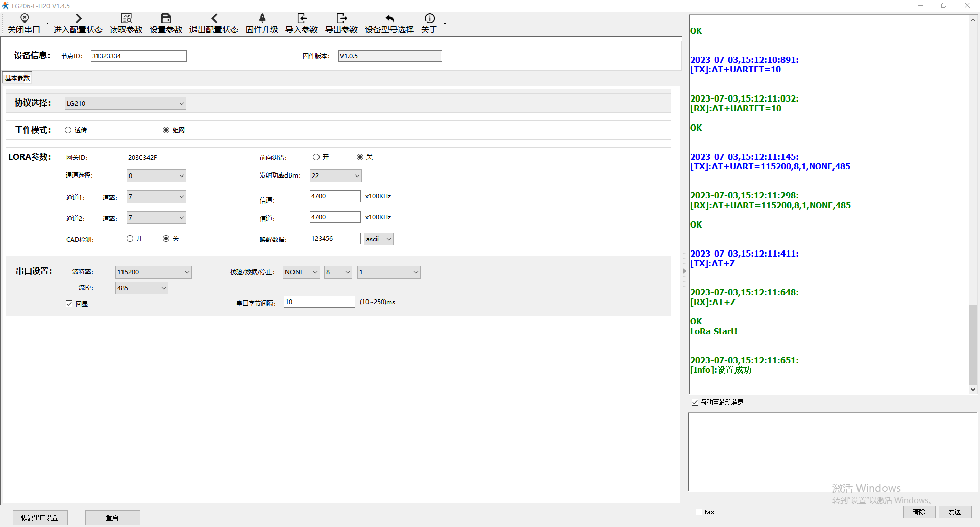Click the log panel scrollbar thumb
The width and height of the screenshot is (980, 527).
pos(973,344)
